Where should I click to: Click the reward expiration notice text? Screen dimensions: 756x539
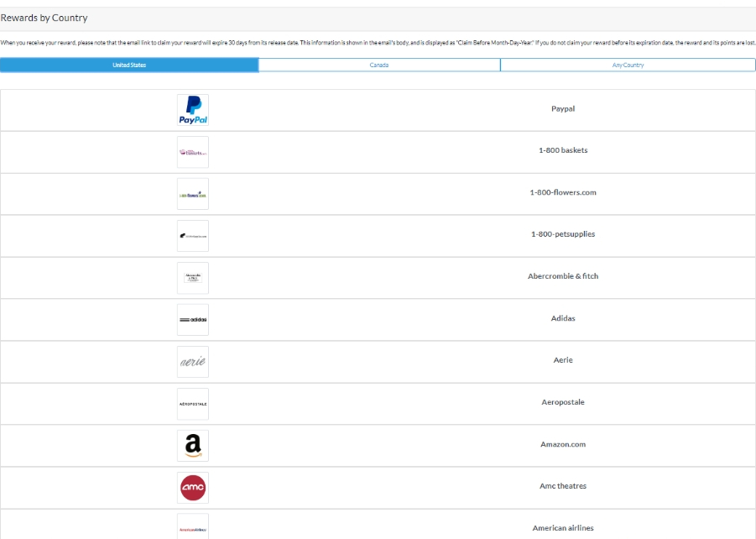pos(378,43)
